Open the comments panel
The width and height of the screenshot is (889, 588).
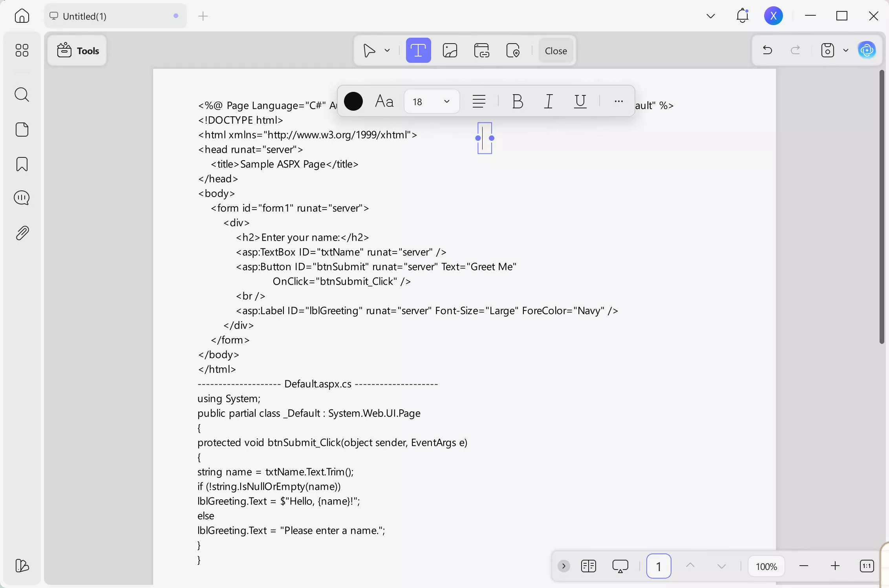pos(22,198)
